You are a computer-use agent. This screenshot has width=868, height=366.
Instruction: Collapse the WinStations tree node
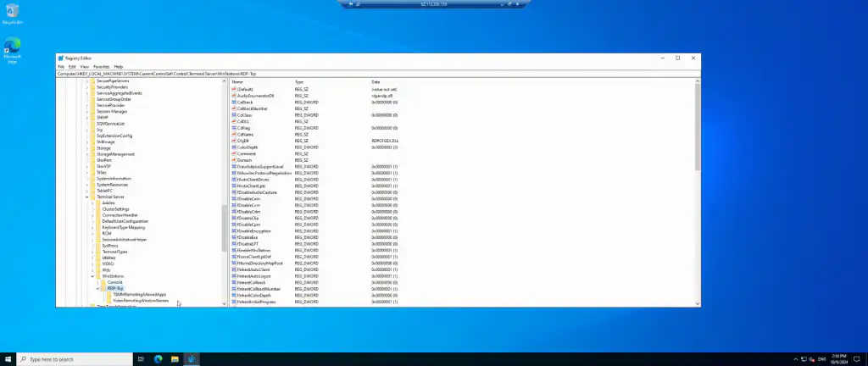click(x=93, y=275)
